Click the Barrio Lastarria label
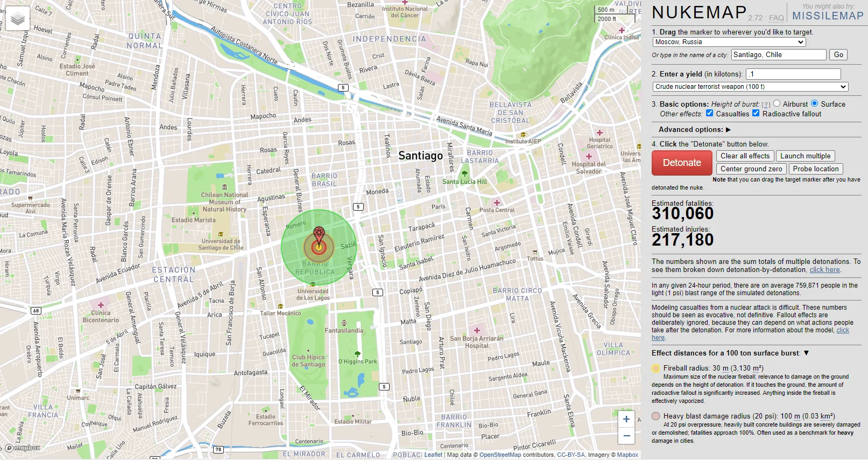This screenshot has height=460, width=868. click(480, 157)
